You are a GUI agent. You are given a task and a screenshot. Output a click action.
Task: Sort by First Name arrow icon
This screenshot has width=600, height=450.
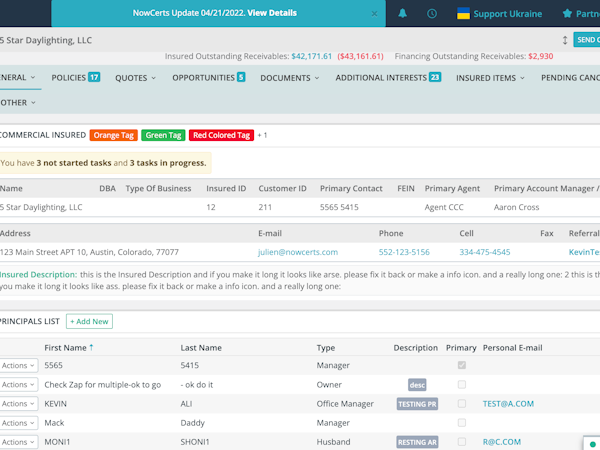coord(91,347)
